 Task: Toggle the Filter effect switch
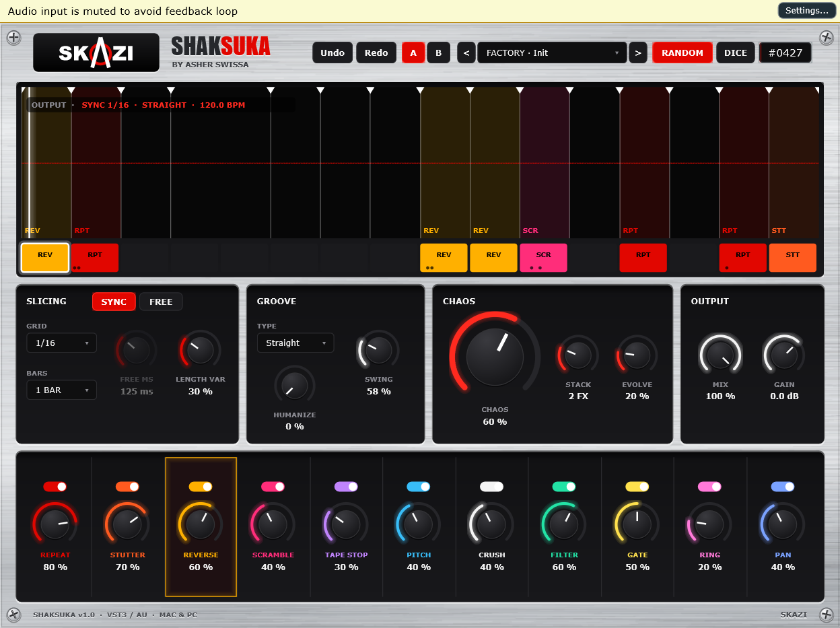pos(564,487)
